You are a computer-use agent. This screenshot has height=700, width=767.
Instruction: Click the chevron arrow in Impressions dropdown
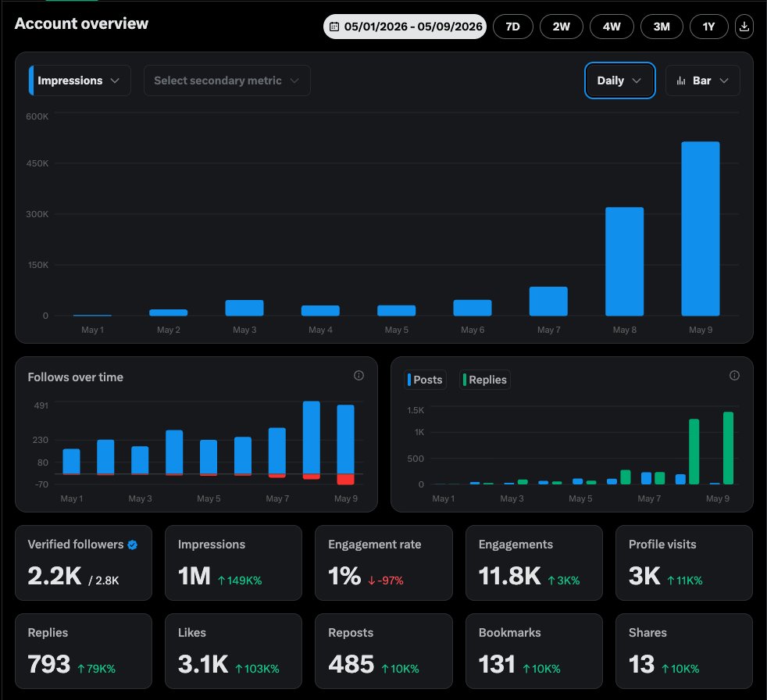(x=115, y=80)
